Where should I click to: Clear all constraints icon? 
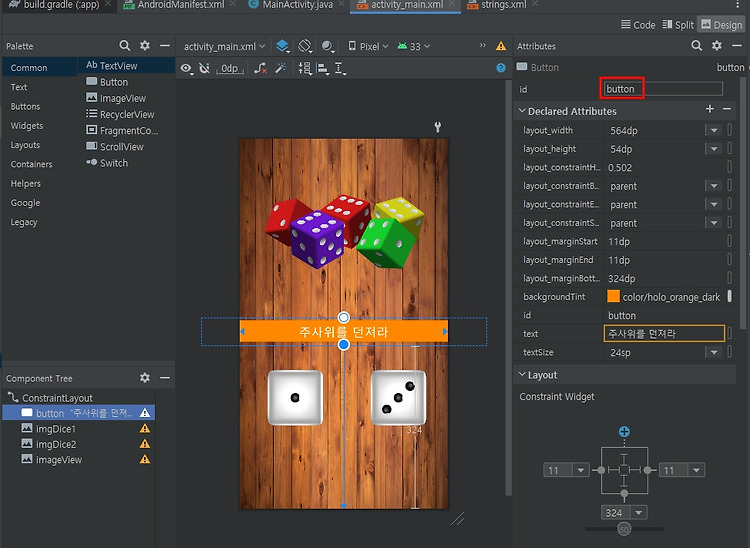pos(260,68)
